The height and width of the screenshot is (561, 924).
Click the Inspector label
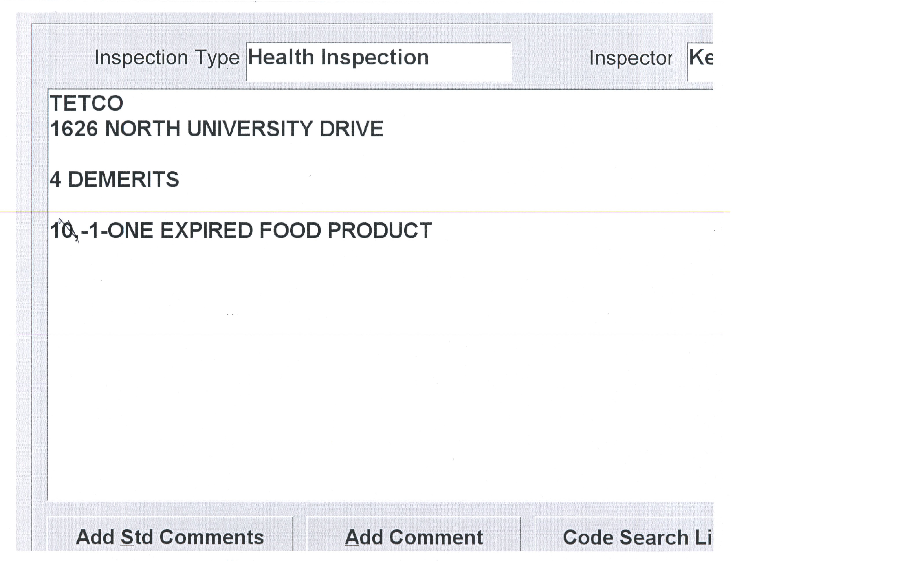coord(630,58)
